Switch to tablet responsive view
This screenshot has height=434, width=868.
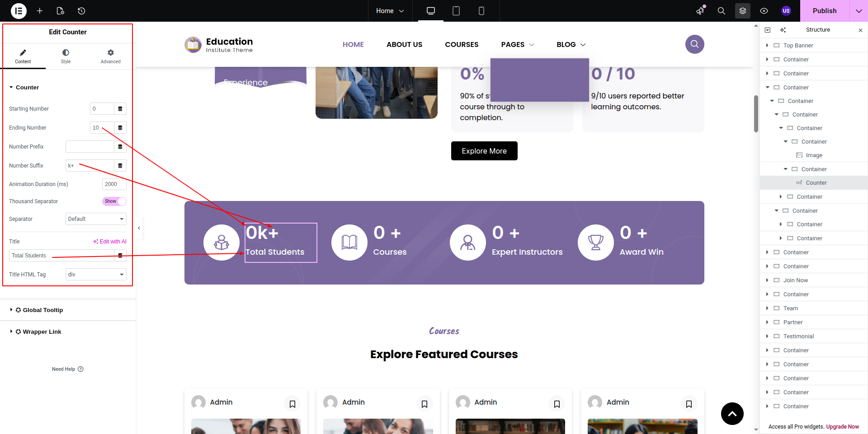pos(456,11)
